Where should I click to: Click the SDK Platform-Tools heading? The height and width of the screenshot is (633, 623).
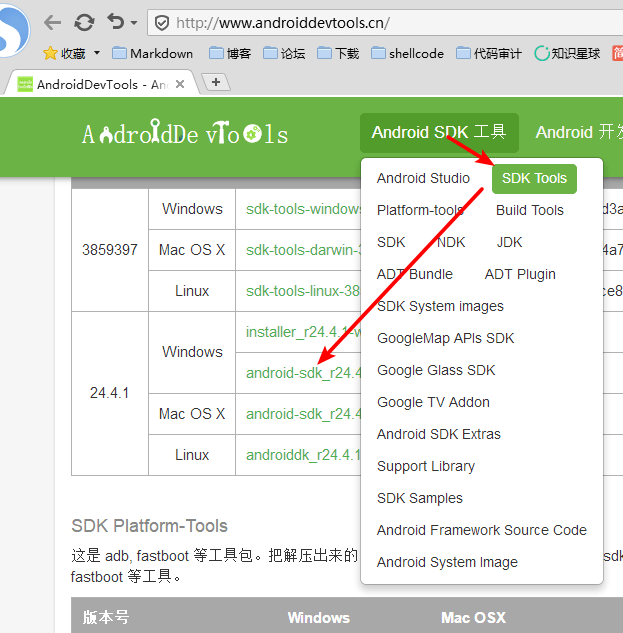(x=149, y=526)
